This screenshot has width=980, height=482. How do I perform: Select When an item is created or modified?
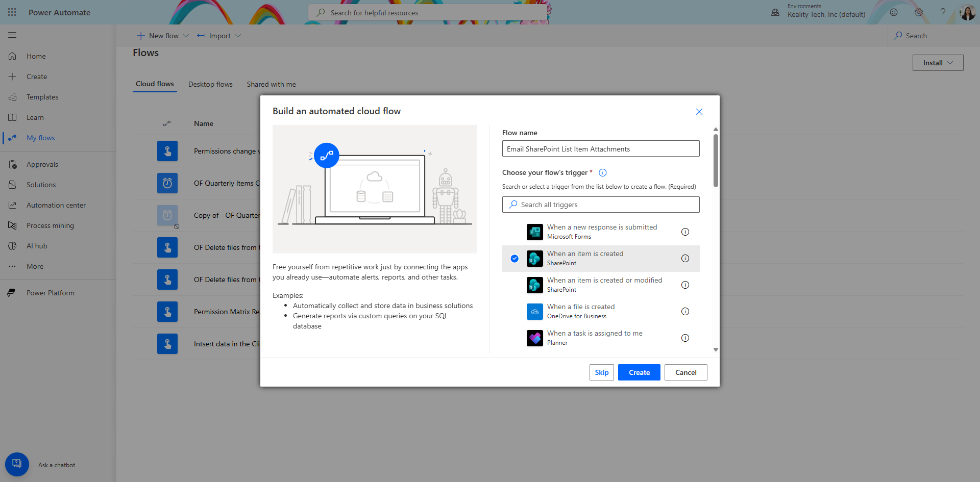tap(601, 285)
